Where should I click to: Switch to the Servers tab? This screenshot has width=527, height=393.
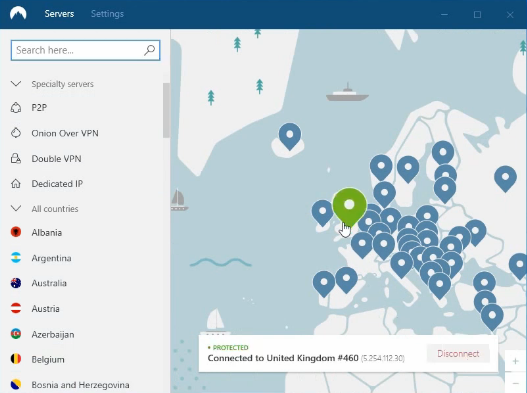59,14
